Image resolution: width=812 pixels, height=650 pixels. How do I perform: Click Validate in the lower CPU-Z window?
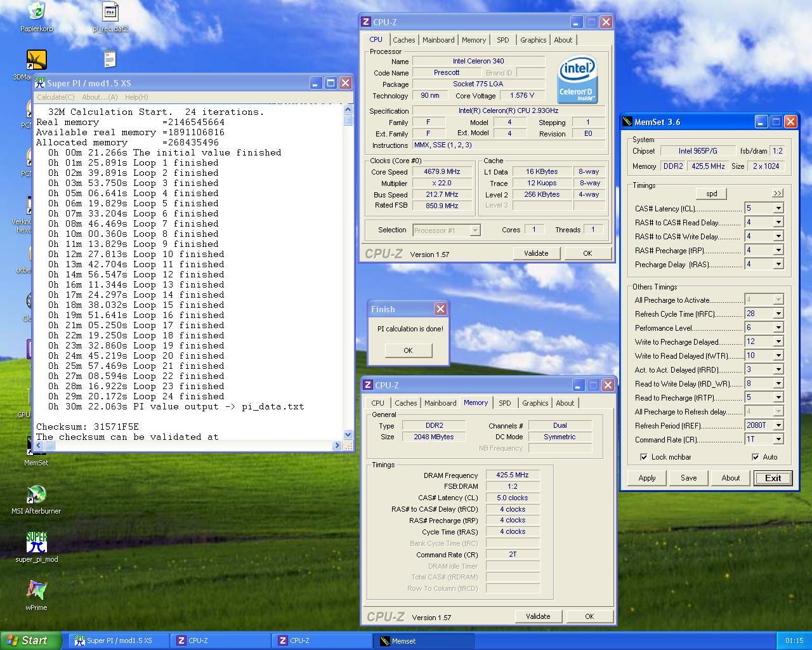[x=538, y=616]
